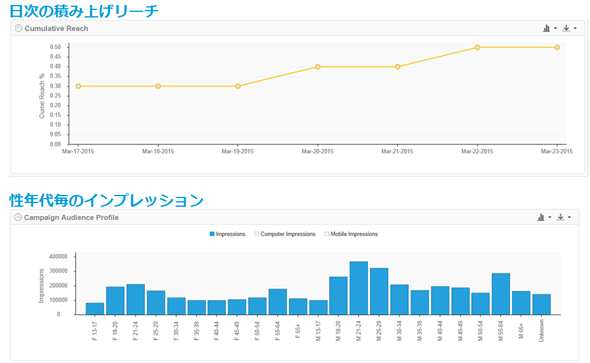590x363 pixels.
Task: Click the 0.50 y-axis value
Action: [x=55, y=47]
